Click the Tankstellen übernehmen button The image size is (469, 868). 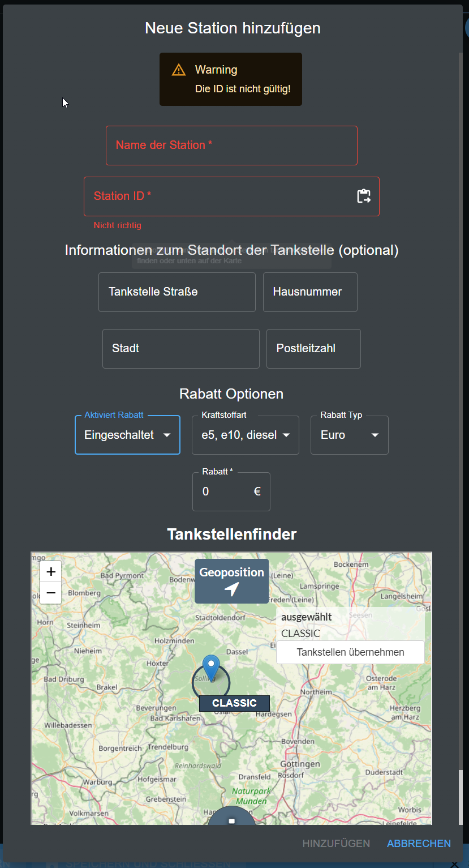point(350,652)
